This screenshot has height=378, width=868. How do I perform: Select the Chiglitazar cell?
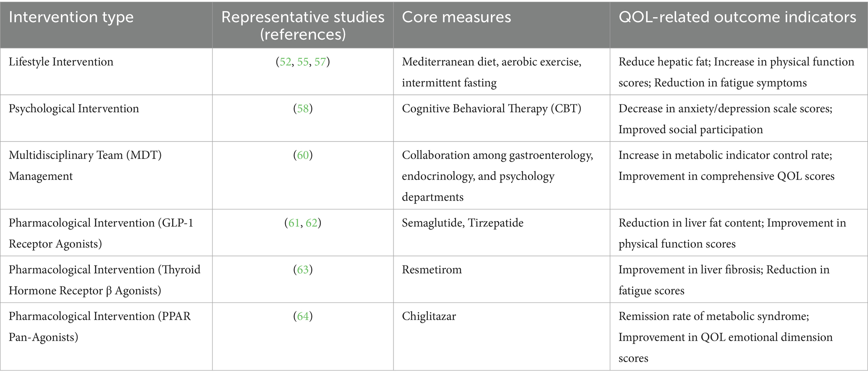(x=429, y=316)
